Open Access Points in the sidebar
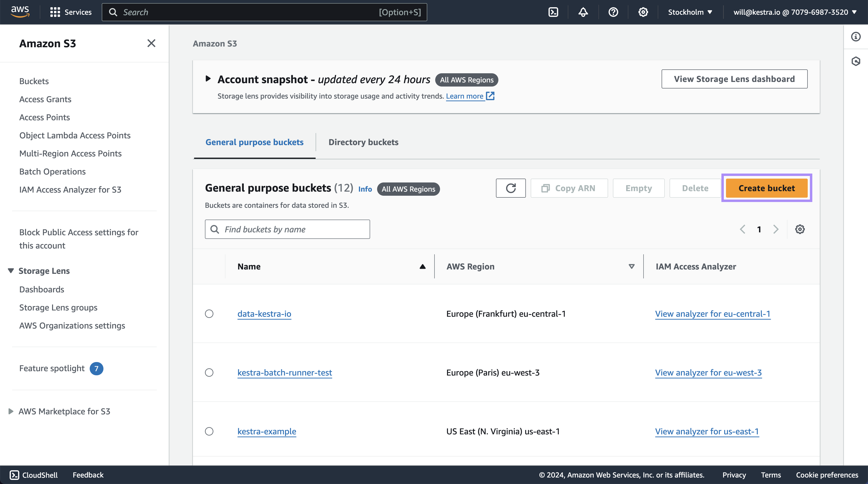The width and height of the screenshot is (868, 484). tap(44, 117)
